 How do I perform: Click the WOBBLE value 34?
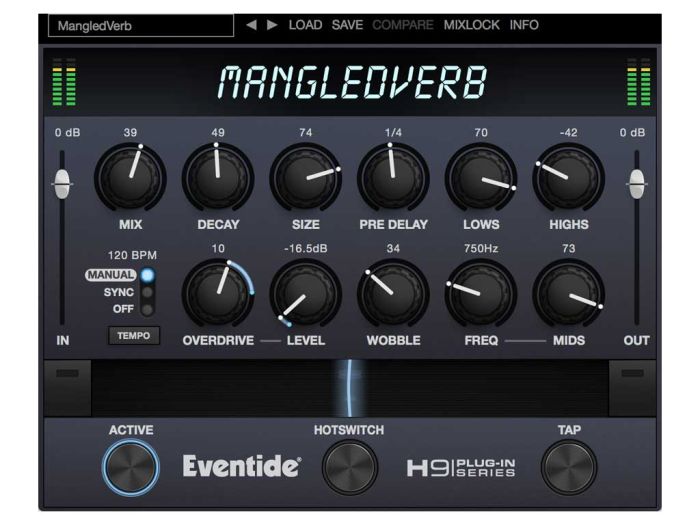tap(393, 249)
